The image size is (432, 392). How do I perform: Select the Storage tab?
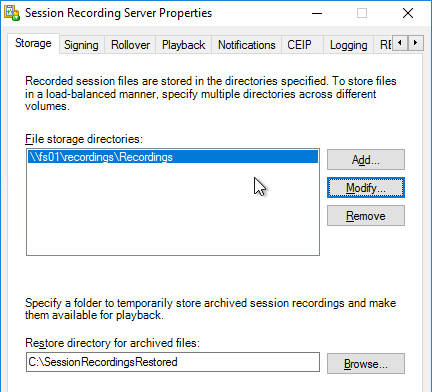tap(33, 43)
